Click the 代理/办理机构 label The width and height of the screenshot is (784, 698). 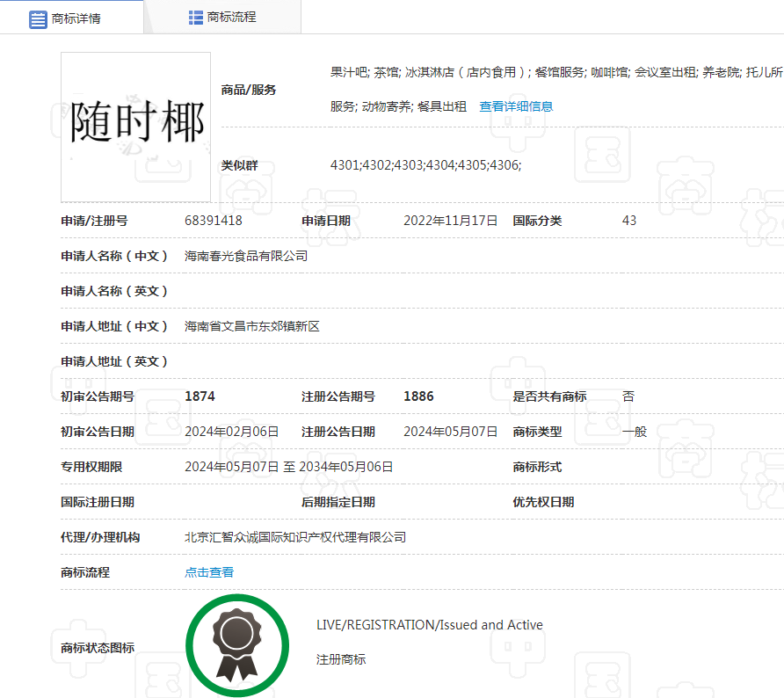pos(100,537)
